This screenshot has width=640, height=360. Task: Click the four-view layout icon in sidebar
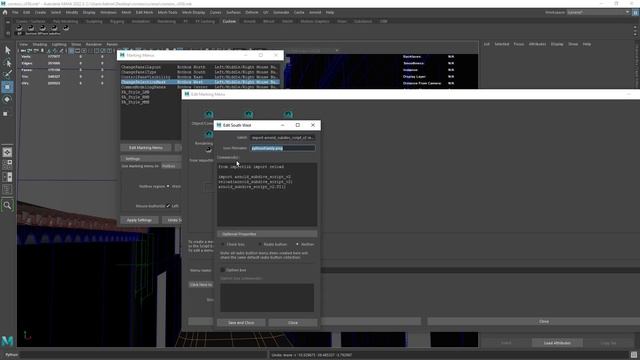point(7,164)
